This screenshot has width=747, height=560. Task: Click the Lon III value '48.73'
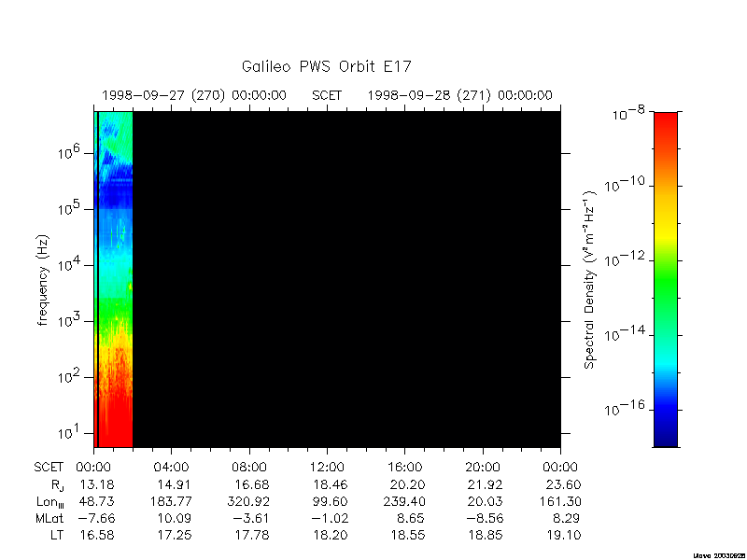[x=97, y=502]
